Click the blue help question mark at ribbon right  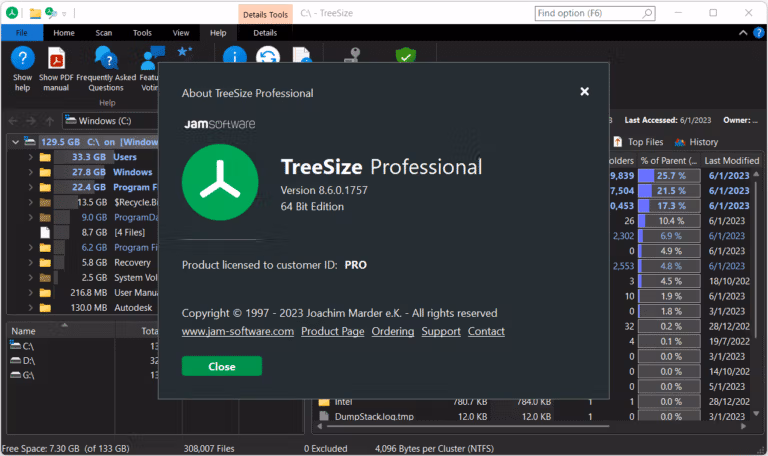click(759, 33)
